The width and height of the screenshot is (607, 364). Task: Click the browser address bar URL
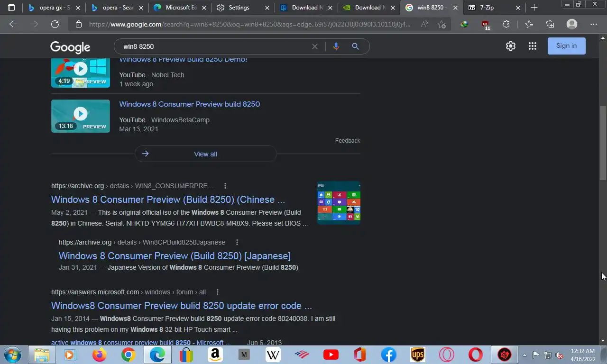point(249,24)
